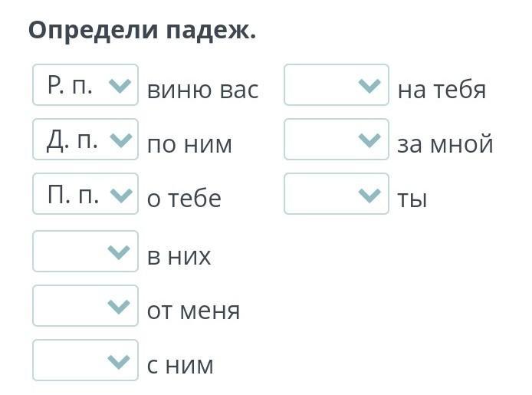Click the pronoun 'ты' label
This screenshot has height=395, width=532.
[x=412, y=199]
